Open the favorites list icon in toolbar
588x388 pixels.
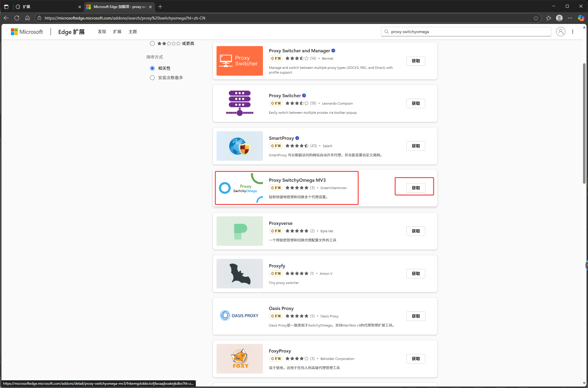coord(549,18)
